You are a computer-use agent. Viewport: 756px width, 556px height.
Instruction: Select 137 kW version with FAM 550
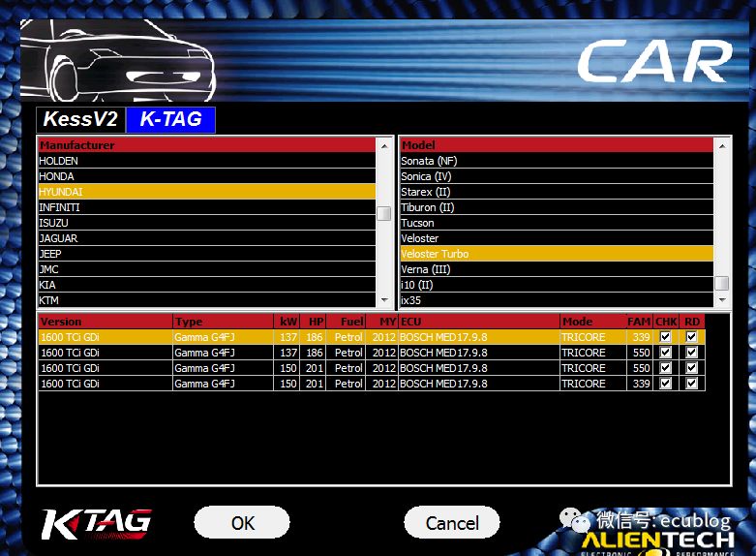[372, 353]
